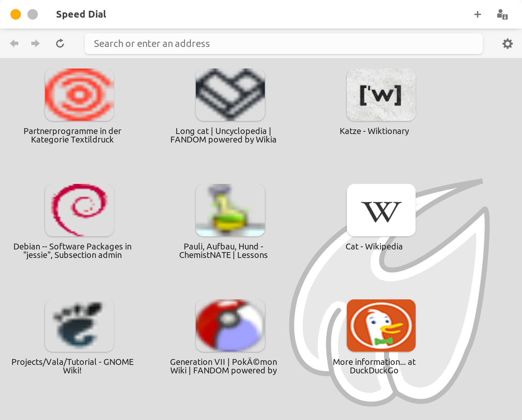Open the Debian Software Packages icon

coord(79,210)
